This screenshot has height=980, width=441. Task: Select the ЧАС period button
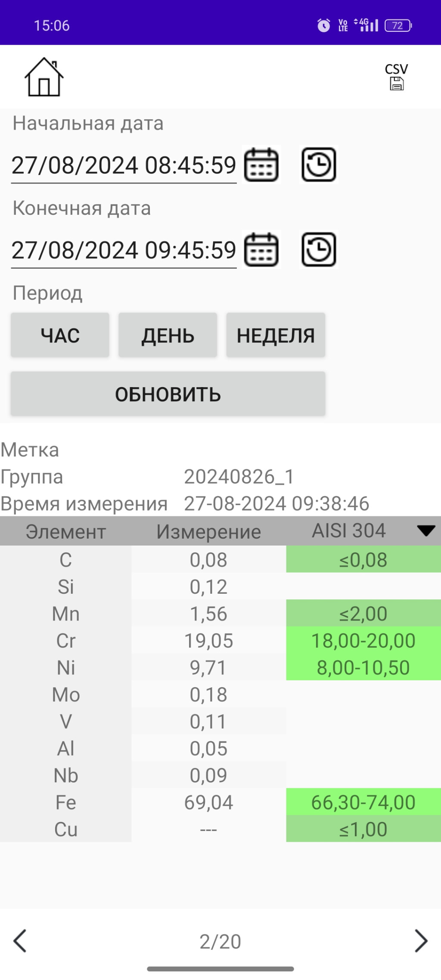click(60, 335)
